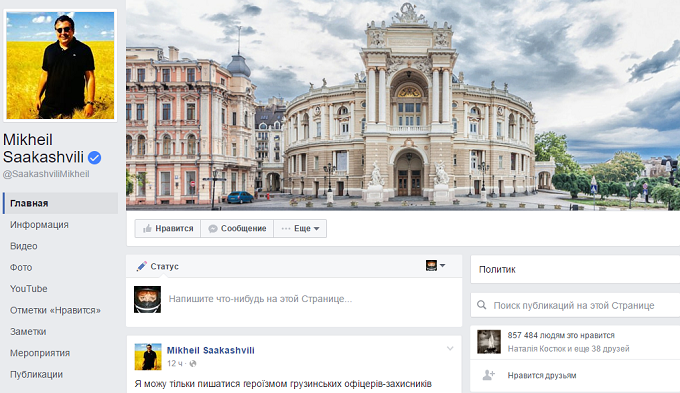Open Наталія Костюк и еще 38 друзей link

pyautogui.click(x=569, y=349)
